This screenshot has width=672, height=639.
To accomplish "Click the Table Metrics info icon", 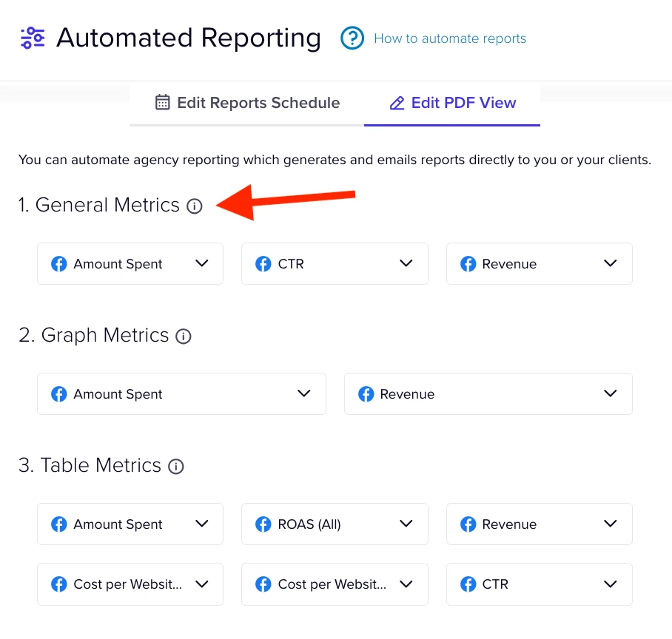I will coord(175,467).
